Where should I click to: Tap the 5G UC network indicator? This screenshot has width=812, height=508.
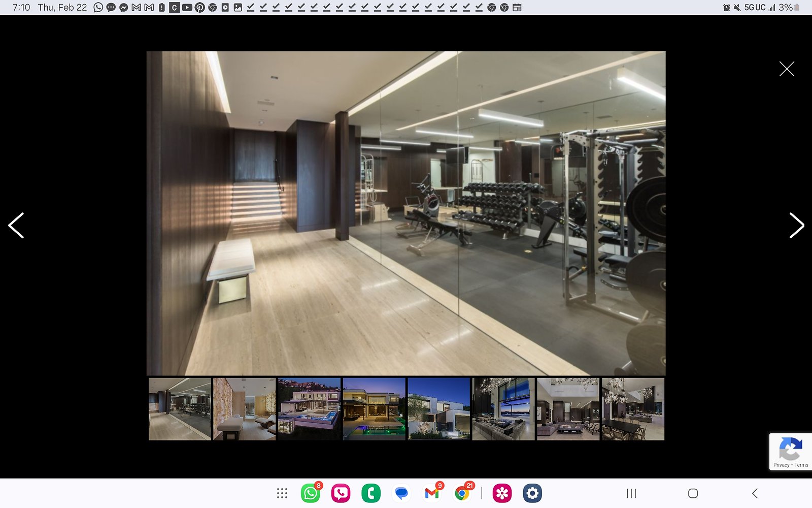coord(755,7)
